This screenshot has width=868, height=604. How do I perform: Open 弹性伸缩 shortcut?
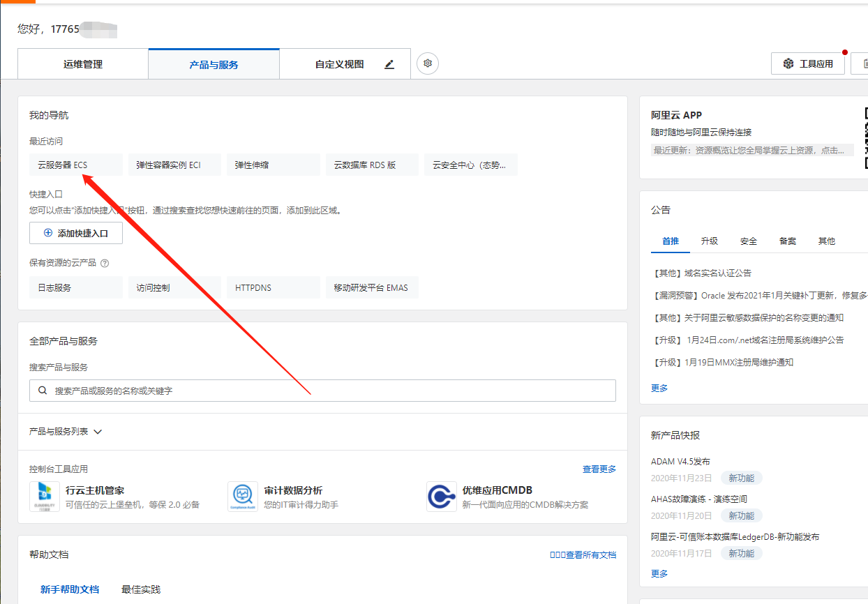273,165
